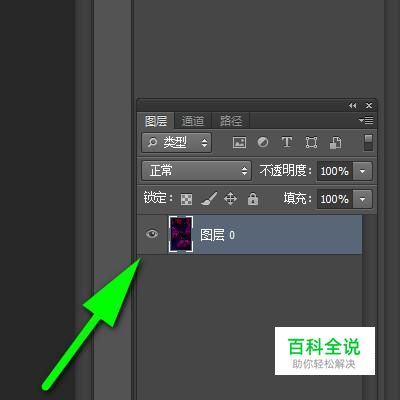Hide 图层 0 with the eye icon
Viewport: 400px width, 400px height.
(152, 234)
